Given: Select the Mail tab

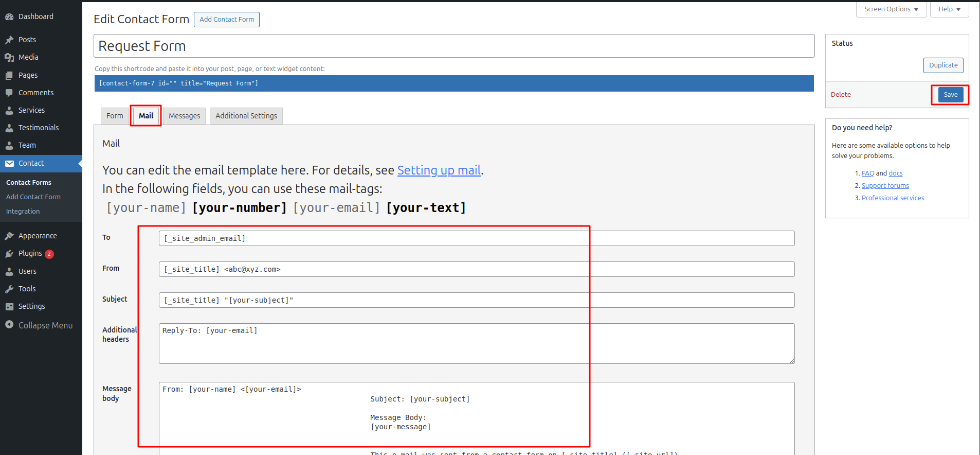Looking at the screenshot, I should [x=146, y=116].
